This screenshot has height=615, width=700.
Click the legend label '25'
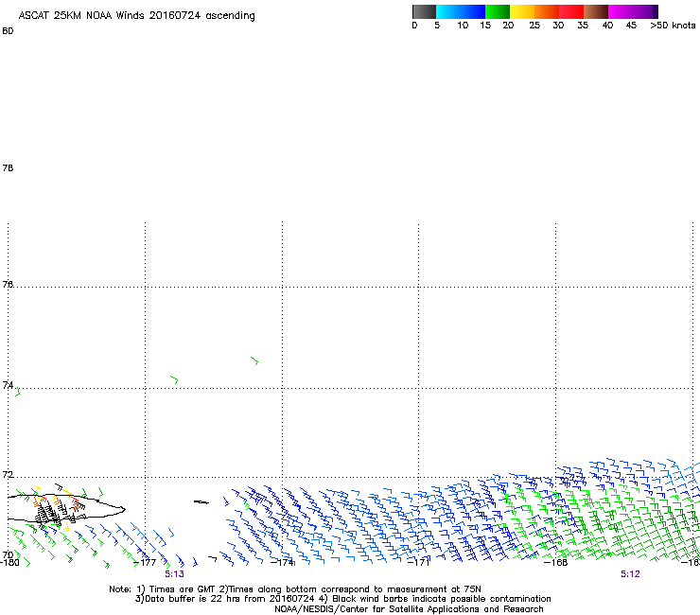(534, 26)
